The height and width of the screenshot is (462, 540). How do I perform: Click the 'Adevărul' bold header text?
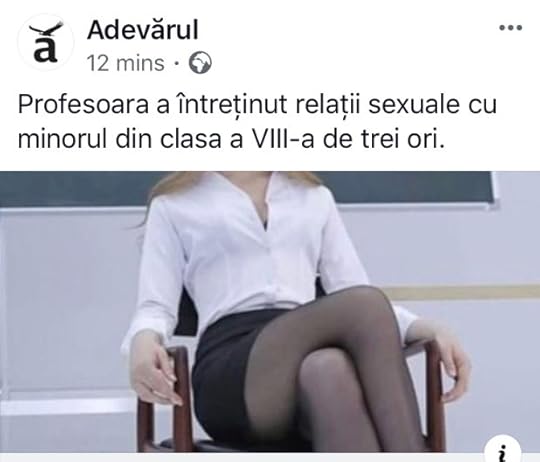pyautogui.click(x=143, y=30)
